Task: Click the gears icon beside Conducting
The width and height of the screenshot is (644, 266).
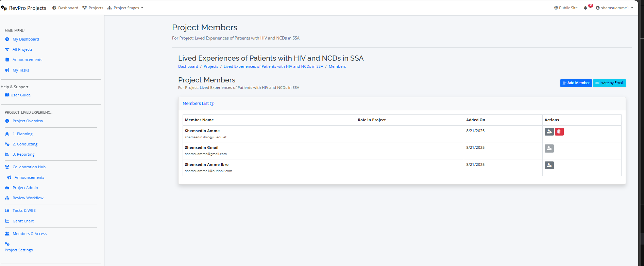Action: tap(7, 144)
